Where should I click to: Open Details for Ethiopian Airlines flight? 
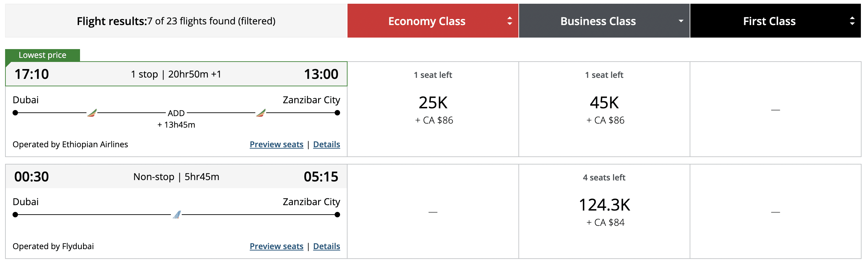coord(327,145)
